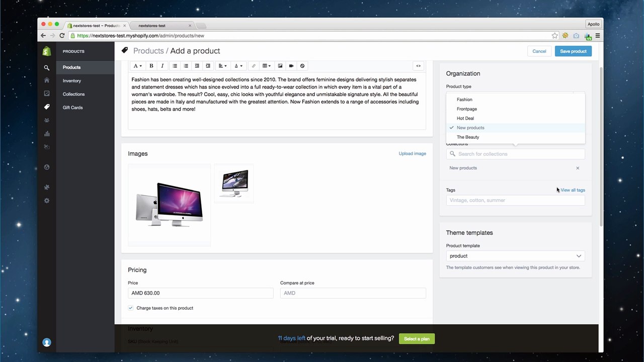
Task: Click the View all tags link
Action: pos(573,190)
